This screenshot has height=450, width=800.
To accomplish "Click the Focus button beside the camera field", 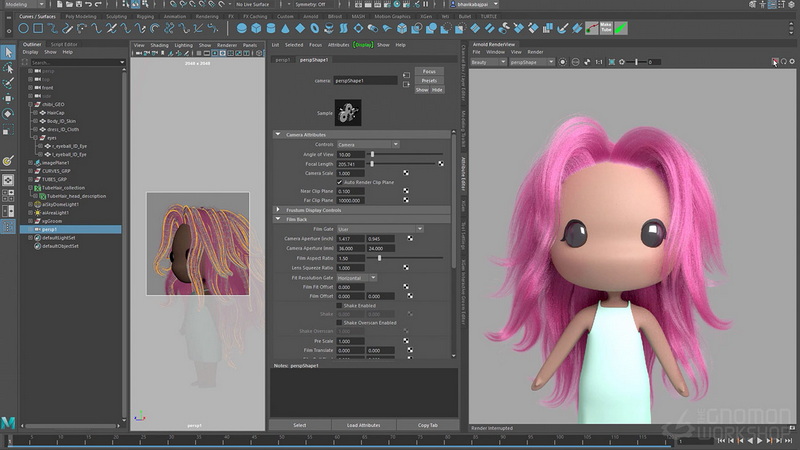I will point(429,71).
